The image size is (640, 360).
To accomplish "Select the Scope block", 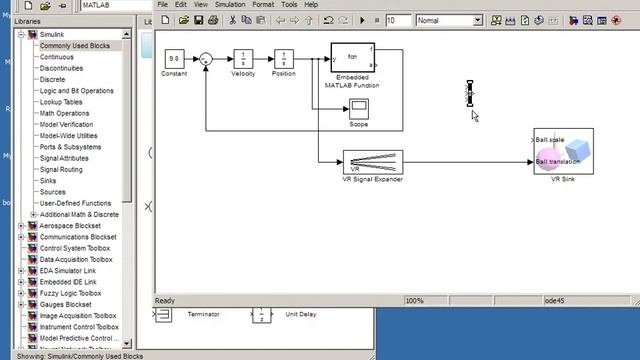I will (359, 109).
